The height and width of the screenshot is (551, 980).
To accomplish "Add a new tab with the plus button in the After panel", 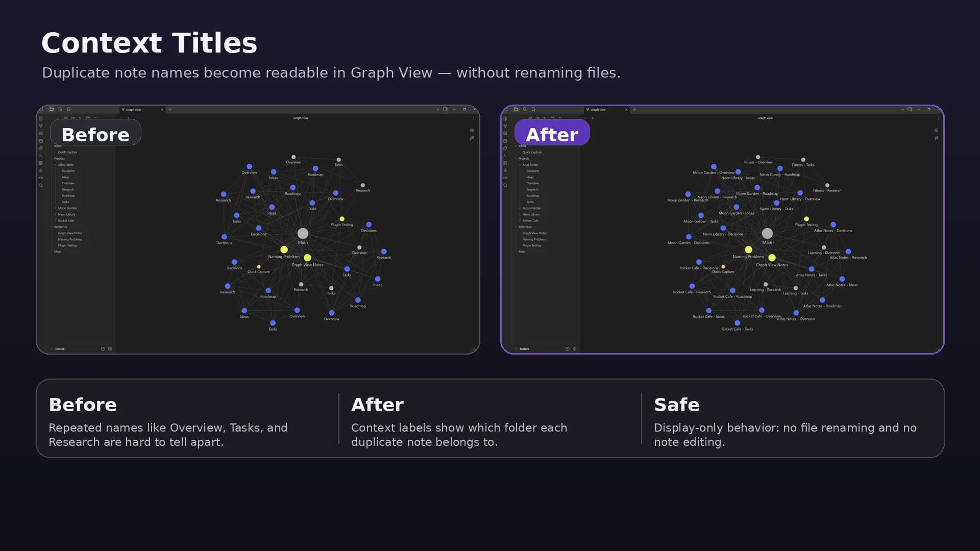I will tap(634, 109).
